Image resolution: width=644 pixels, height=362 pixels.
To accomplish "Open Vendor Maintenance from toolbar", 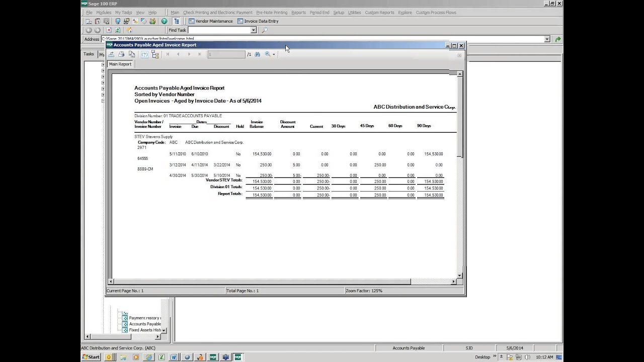I will coord(211,21).
